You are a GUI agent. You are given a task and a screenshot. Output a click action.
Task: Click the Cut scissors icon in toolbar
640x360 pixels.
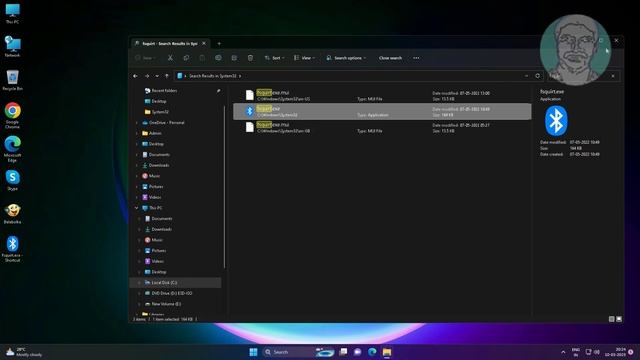pyautogui.click(x=170, y=58)
